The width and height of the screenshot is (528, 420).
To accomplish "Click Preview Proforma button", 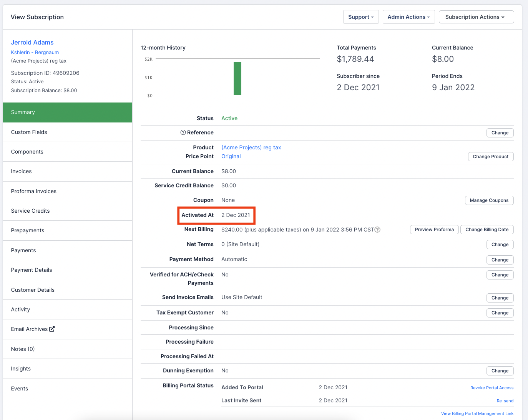I will click(x=434, y=230).
